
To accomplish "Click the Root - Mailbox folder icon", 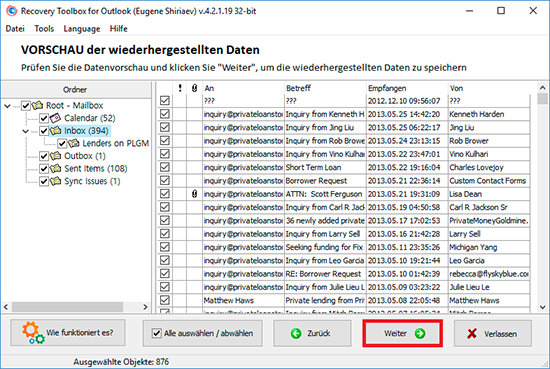I will pos(38,105).
